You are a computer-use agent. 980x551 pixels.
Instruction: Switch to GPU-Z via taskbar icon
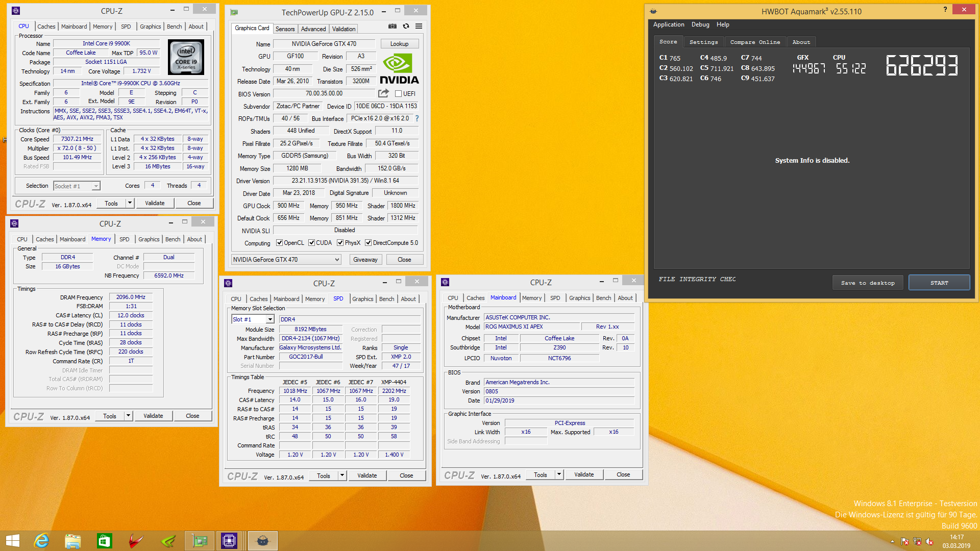[199, 541]
